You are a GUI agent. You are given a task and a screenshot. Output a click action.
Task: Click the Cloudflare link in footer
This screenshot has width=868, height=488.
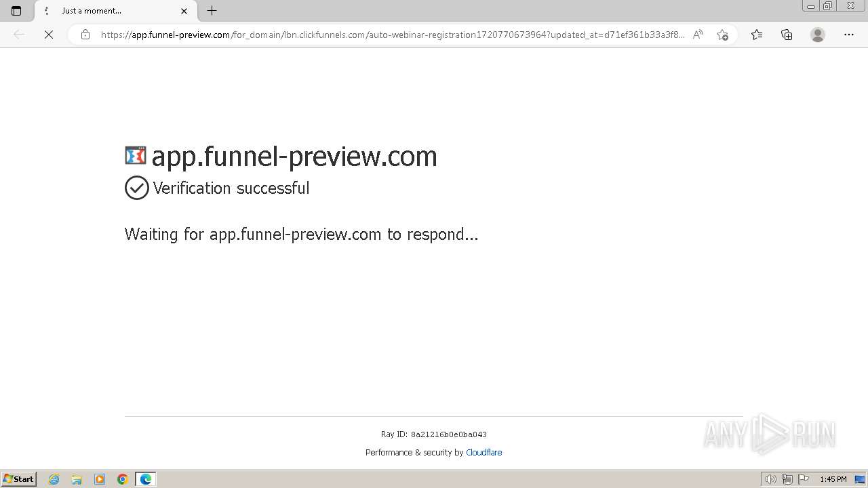[x=484, y=452]
